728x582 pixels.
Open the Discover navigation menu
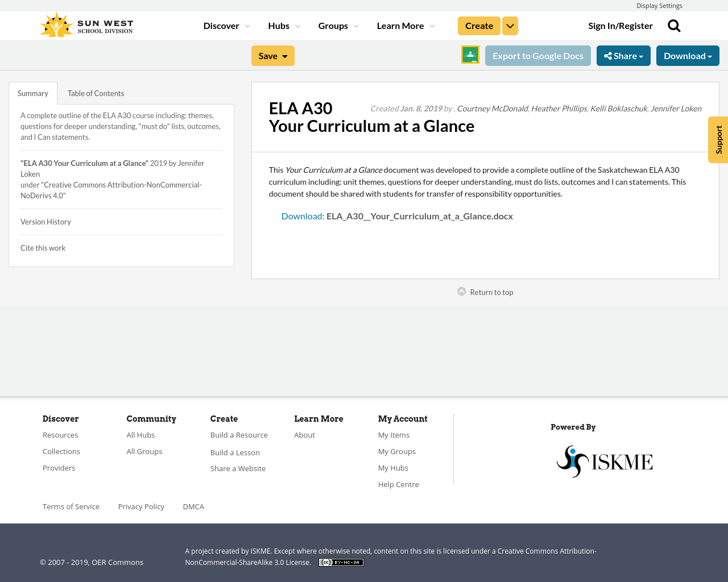(x=225, y=24)
